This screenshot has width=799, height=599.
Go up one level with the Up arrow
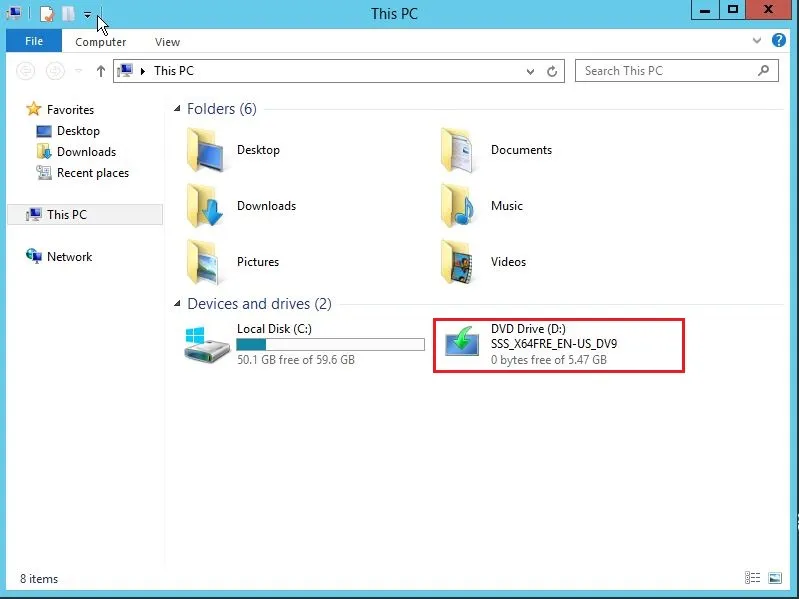100,71
